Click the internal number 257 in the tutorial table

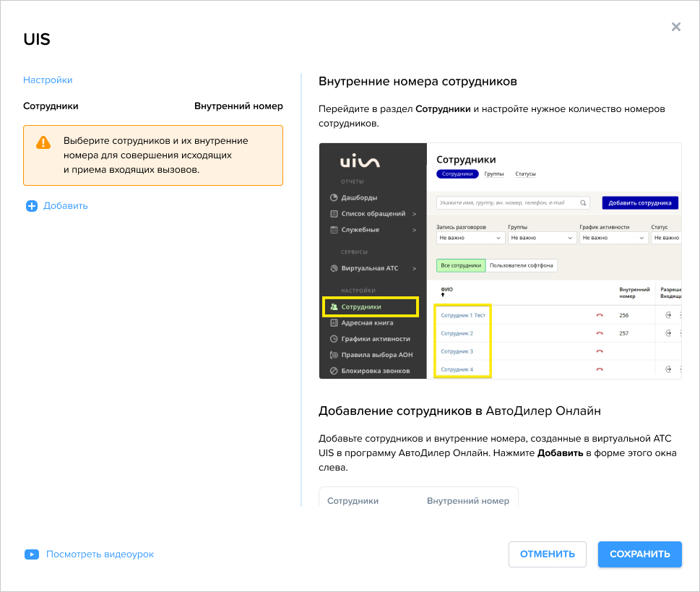coord(623,333)
